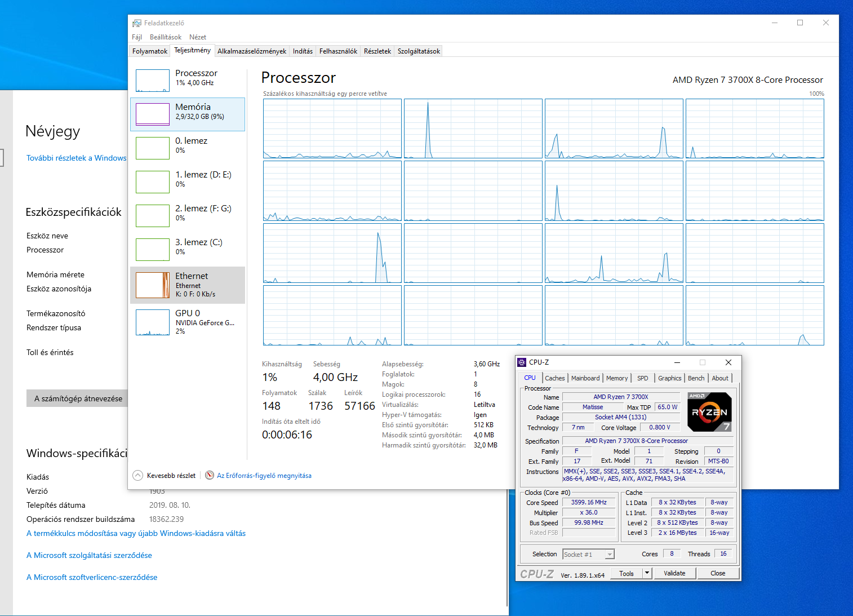This screenshot has height=616, width=853.
Task: Click Kevesebb részlet to collapse view
Action: (x=171, y=476)
